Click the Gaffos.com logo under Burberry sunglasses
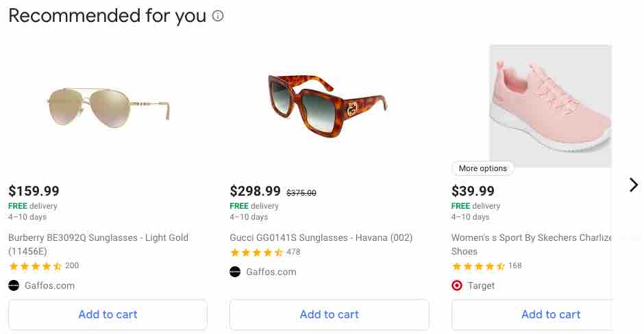The image size is (644, 334). 14,285
